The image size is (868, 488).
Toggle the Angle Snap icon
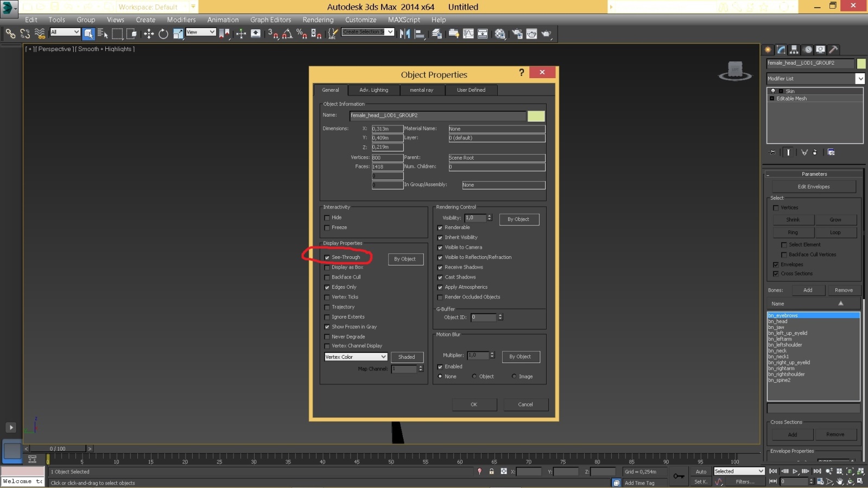click(x=287, y=34)
